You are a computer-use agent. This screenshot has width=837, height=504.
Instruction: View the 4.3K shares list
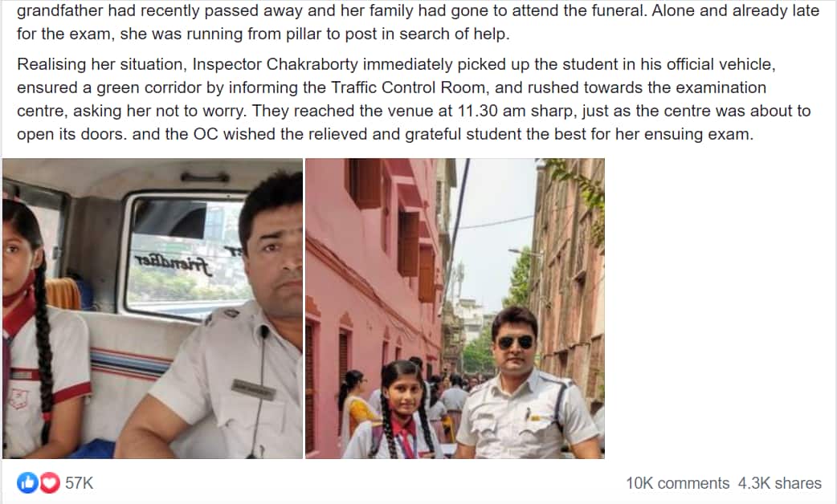click(779, 483)
